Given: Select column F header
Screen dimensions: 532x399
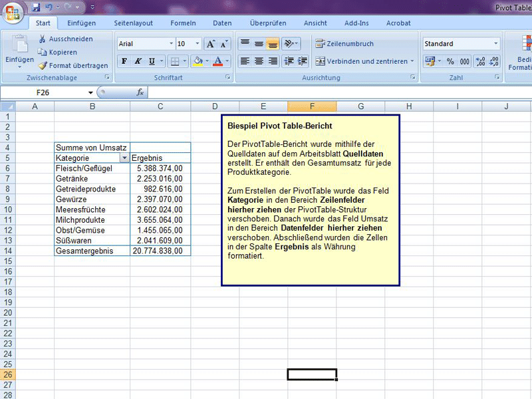Looking at the screenshot, I should coord(312,106).
